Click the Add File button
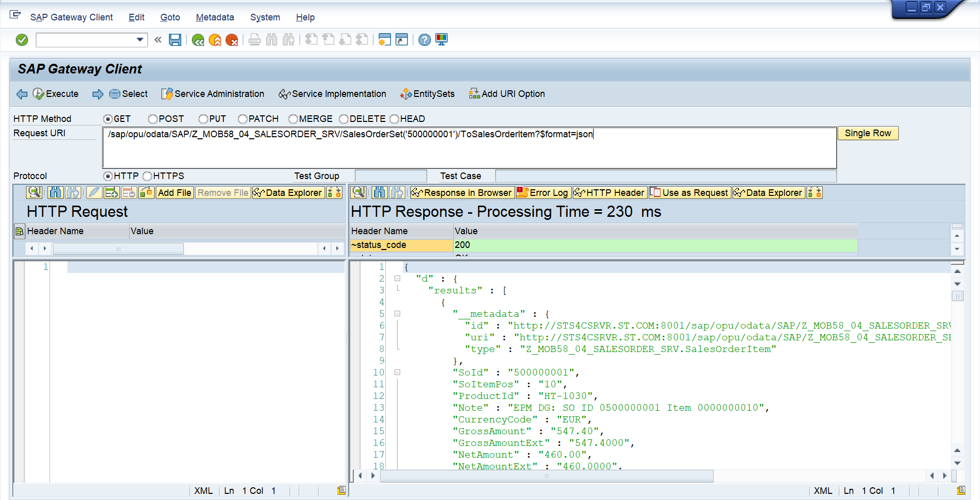The width and height of the screenshot is (980, 500). [174, 193]
